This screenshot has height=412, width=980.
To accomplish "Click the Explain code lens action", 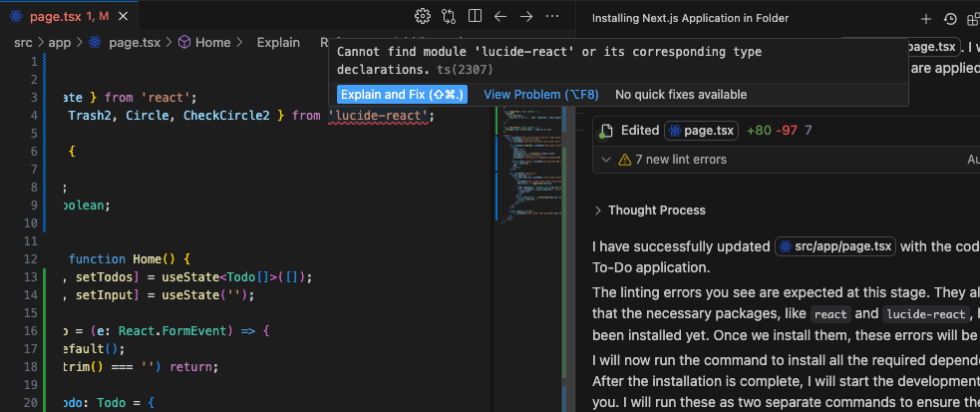I will (278, 43).
